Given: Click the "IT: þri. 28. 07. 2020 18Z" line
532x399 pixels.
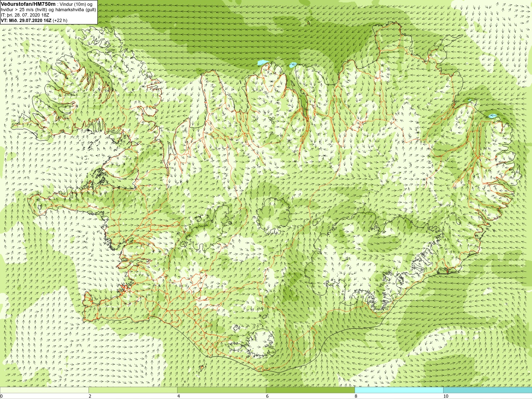Looking at the screenshot, I should point(25,15).
